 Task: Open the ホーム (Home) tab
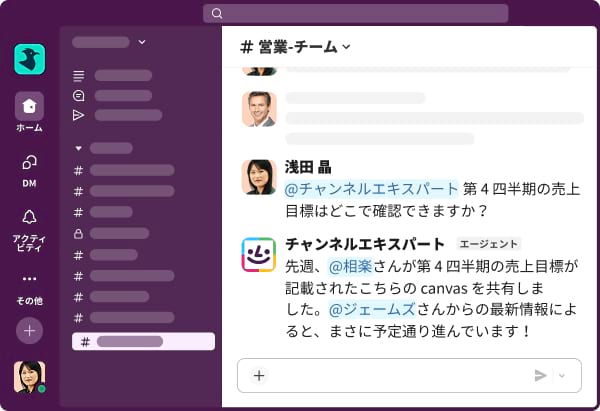[29, 112]
